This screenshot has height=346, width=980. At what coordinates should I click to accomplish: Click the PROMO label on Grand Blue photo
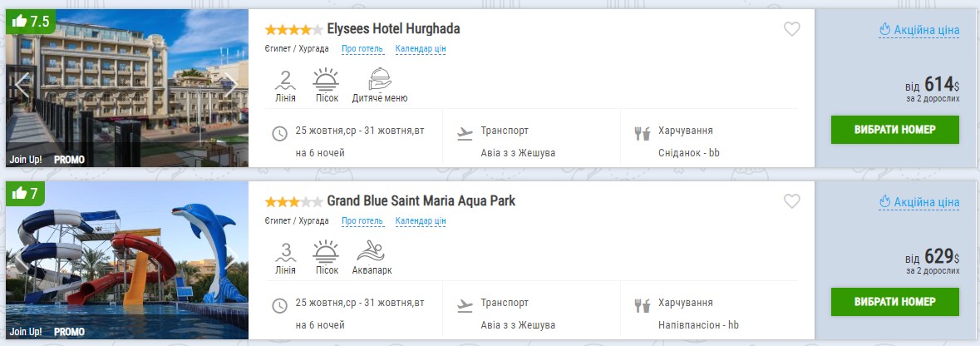point(69,332)
